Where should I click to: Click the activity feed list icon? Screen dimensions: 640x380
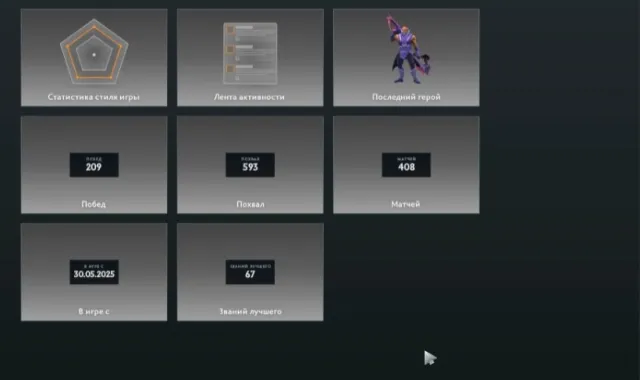250,53
